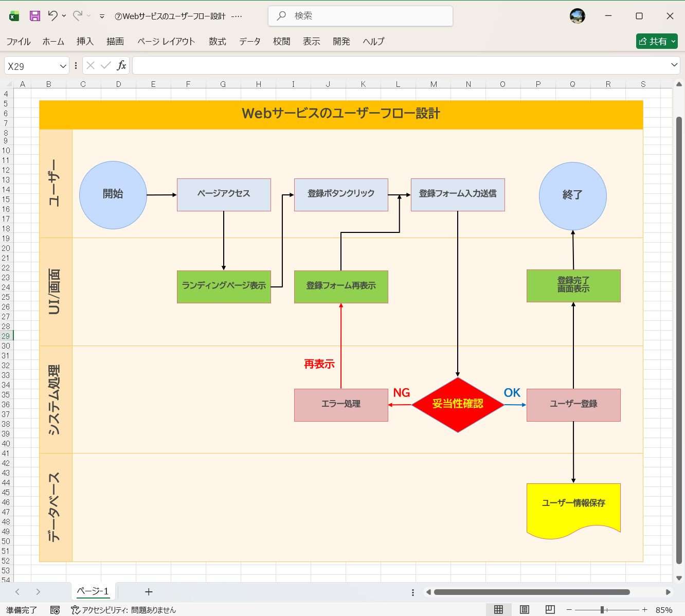Open the Name Box dropdown
Viewport: 685px width, 616px height.
(63, 65)
